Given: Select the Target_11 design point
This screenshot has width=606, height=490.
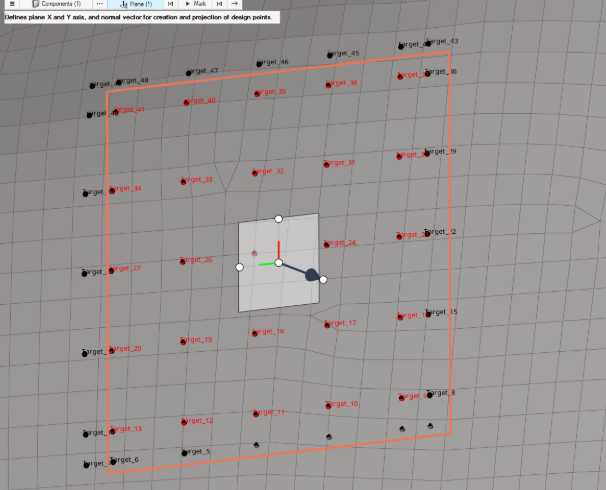Looking at the screenshot, I should point(255,414).
